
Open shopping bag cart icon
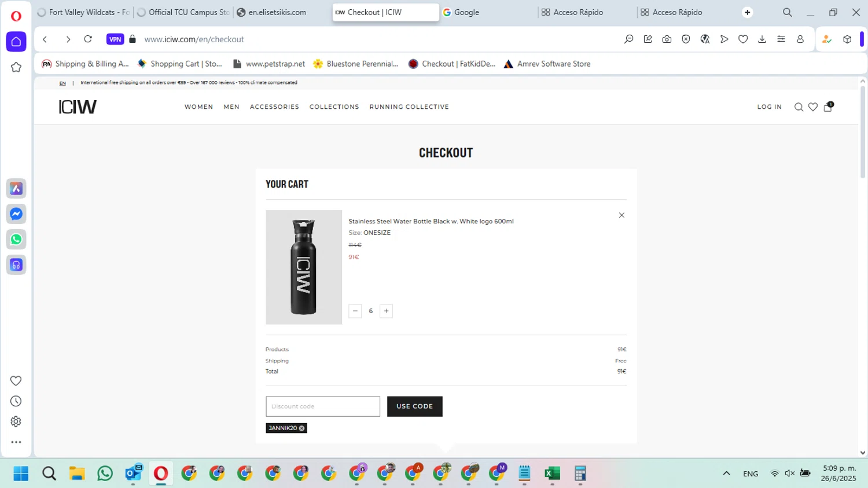828,107
